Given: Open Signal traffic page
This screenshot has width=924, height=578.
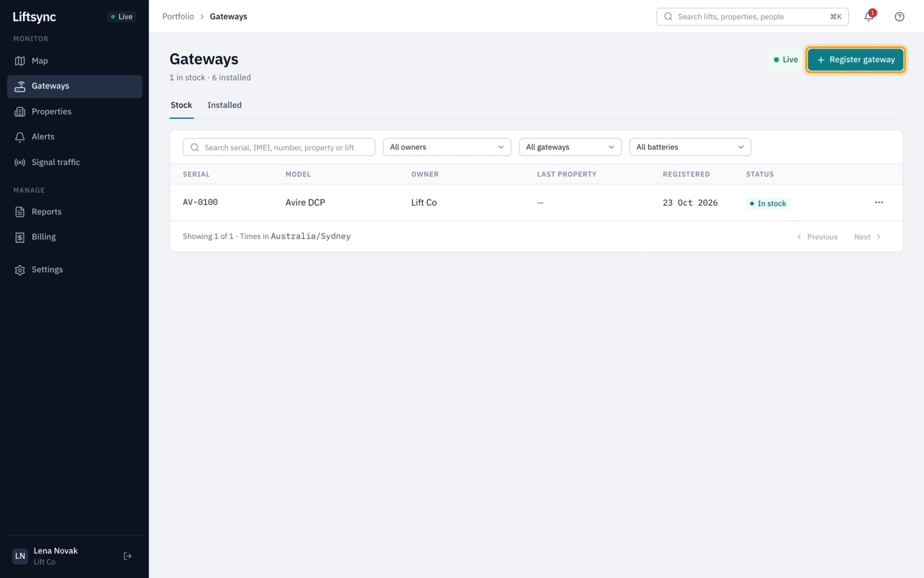Looking at the screenshot, I should click(x=75, y=163).
